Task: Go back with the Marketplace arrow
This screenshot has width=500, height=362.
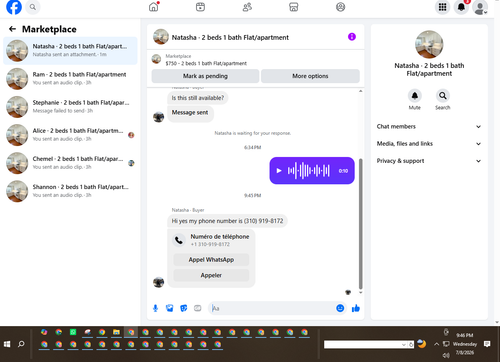Action: point(12,29)
